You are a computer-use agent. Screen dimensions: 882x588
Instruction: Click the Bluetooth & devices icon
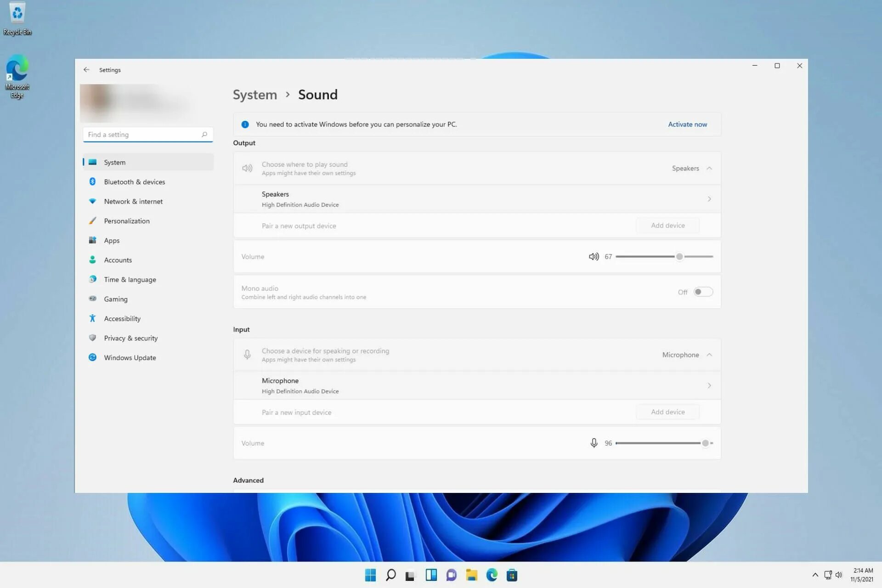pos(92,182)
